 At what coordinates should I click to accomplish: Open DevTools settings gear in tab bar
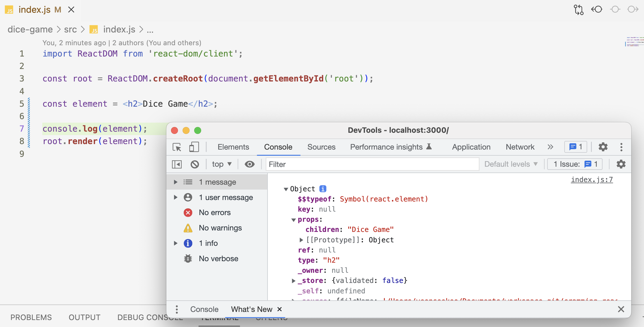pos(603,147)
